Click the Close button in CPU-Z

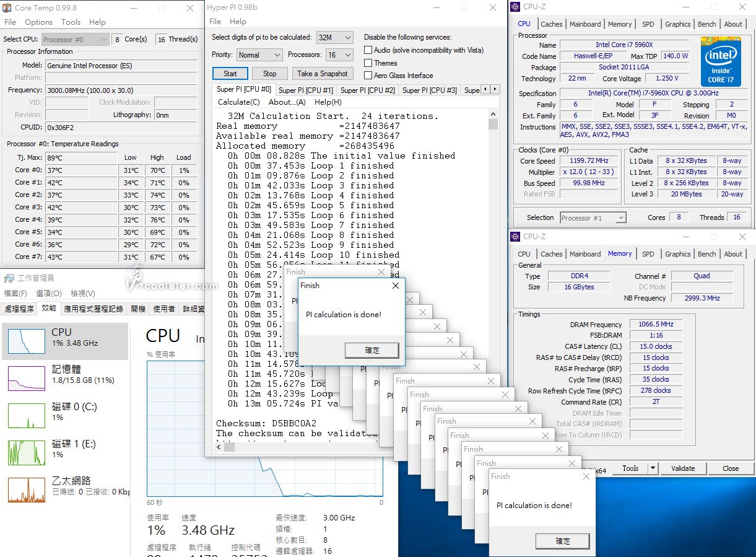pos(731,468)
